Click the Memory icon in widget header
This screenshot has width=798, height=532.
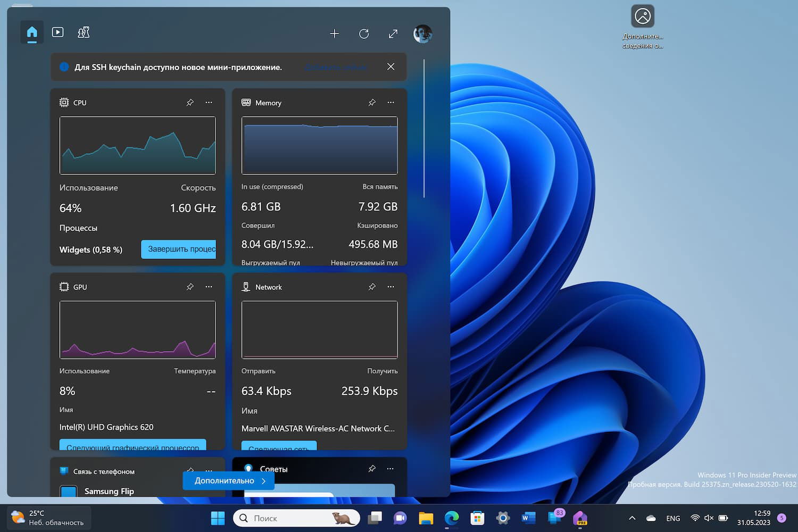coord(246,102)
